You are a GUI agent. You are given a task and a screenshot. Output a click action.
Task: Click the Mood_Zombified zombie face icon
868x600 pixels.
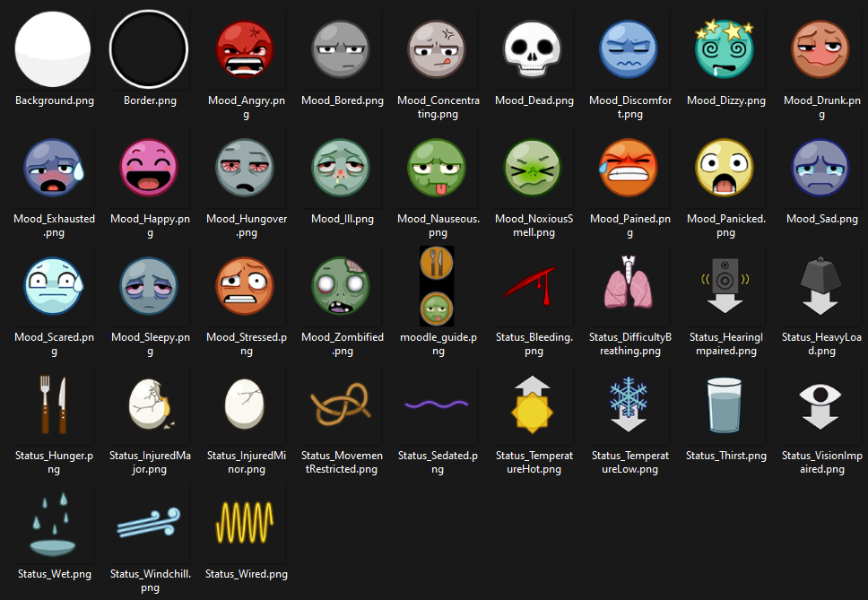pos(341,286)
